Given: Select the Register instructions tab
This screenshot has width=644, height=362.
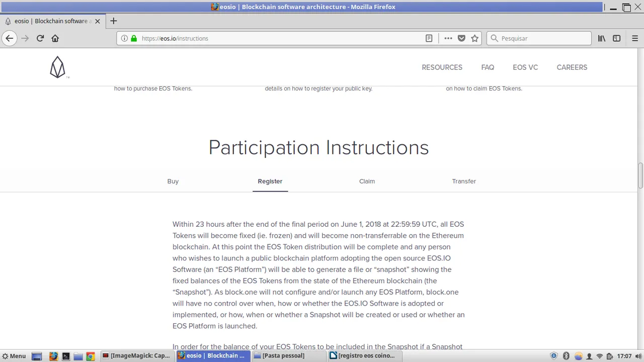Looking at the screenshot, I should tap(270, 181).
